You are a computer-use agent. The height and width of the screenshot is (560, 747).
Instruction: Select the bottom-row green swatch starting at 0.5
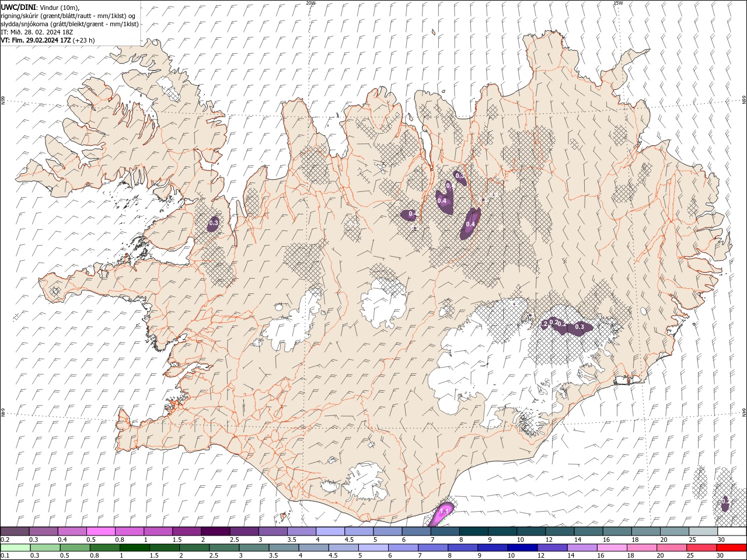click(75, 548)
